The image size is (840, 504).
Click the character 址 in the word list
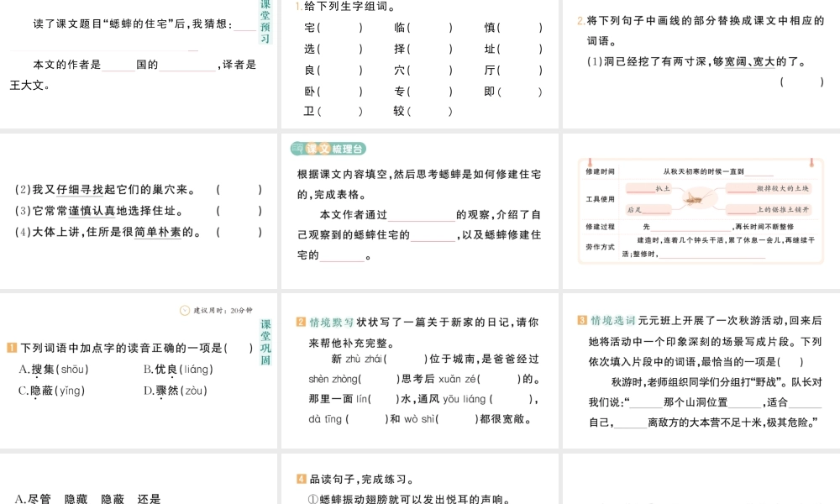[x=490, y=49]
